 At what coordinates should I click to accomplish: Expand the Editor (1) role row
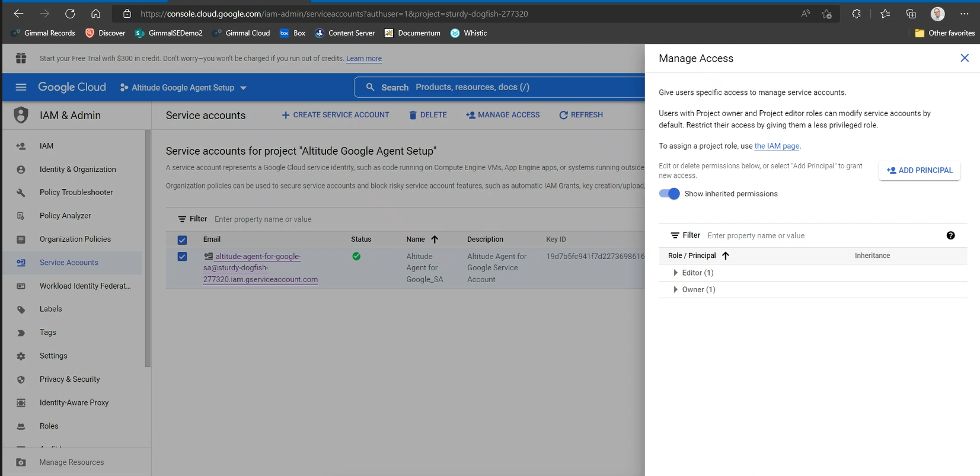(x=675, y=273)
